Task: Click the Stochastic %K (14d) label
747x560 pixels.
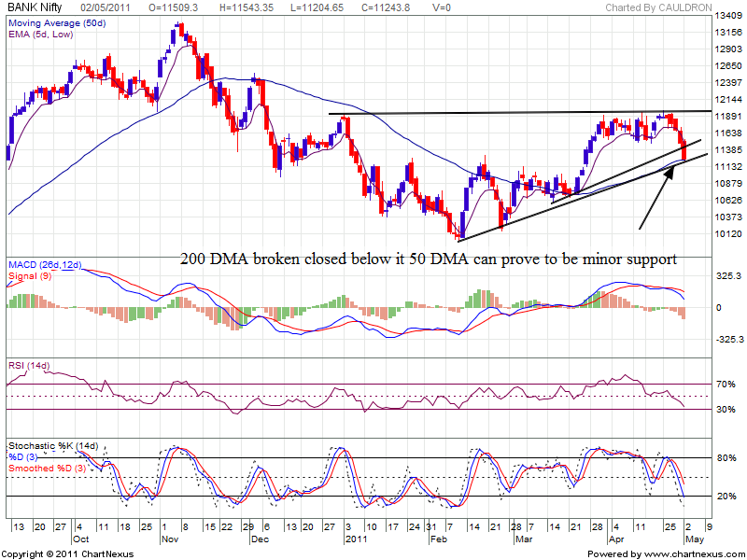Action: point(55,445)
